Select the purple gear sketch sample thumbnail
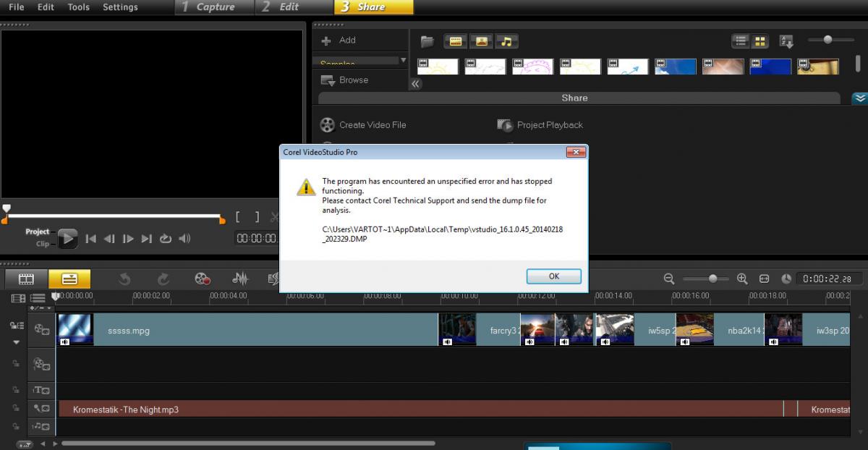The height and width of the screenshot is (450, 868). pos(533,67)
